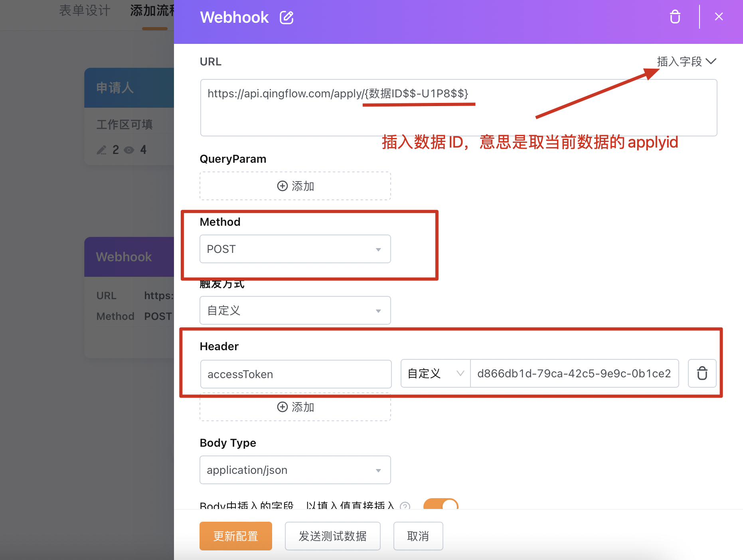743x560 pixels.
Task: Click the 发送测试数据 button
Action: click(x=333, y=536)
